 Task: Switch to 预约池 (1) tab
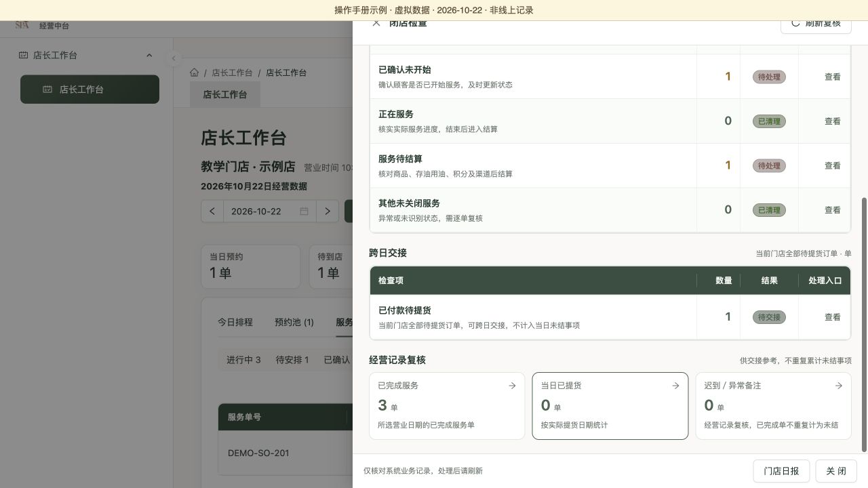click(294, 322)
